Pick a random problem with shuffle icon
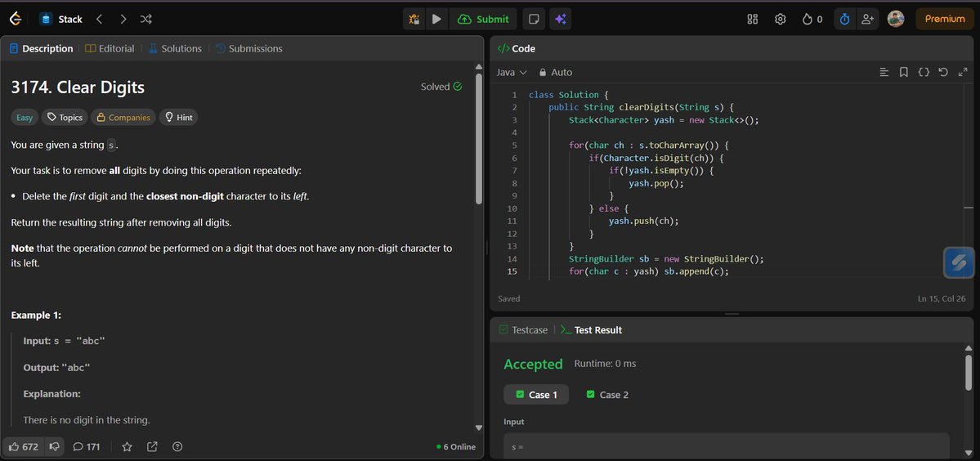Screen dimensions: 980x461 pyautogui.click(x=146, y=20)
